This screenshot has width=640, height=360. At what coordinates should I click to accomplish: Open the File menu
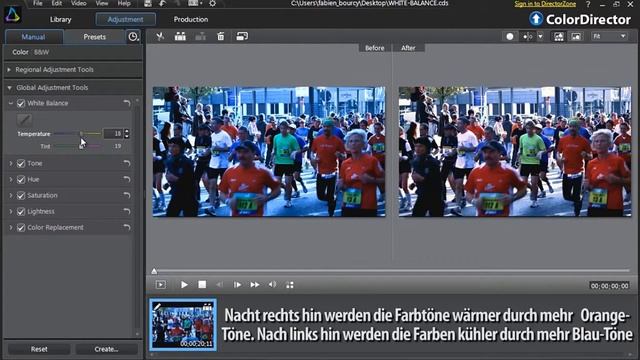(x=38, y=3)
